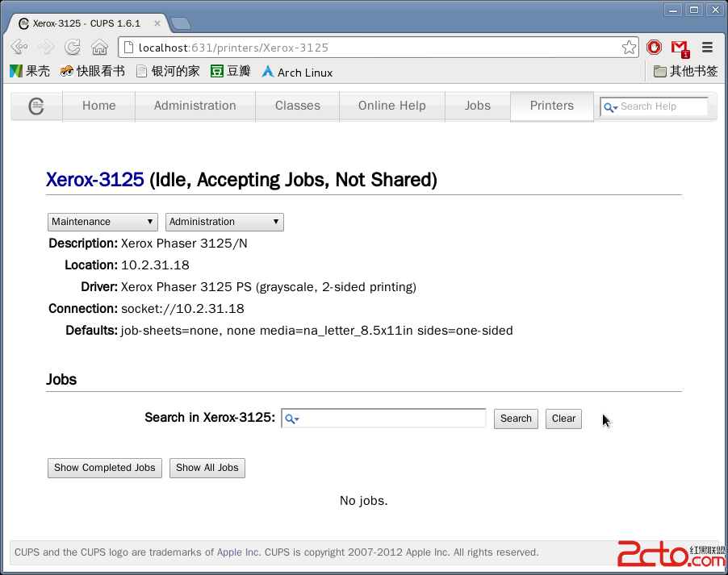Viewport: 728px width, 575px height.
Task: Go to the Home tab
Action: [x=99, y=106]
